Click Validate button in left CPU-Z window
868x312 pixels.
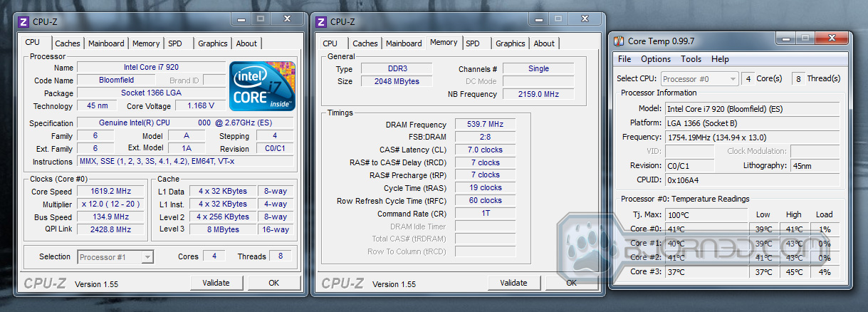[216, 283]
